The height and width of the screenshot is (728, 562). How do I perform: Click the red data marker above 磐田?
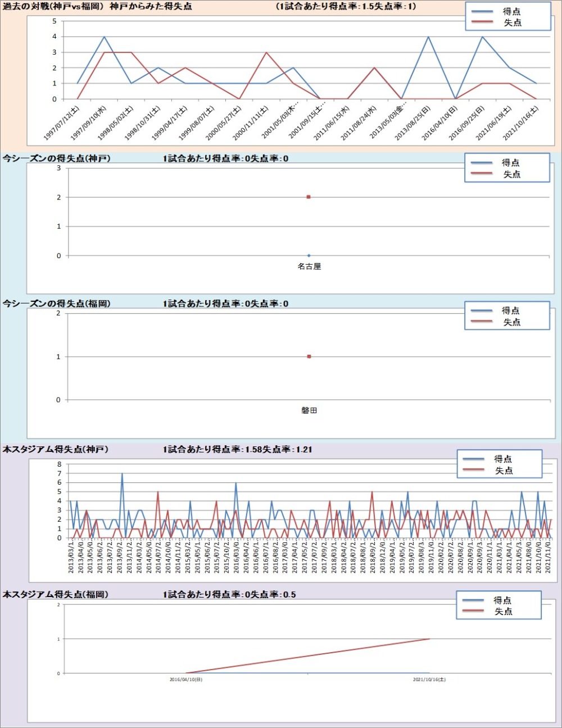[x=309, y=356]
